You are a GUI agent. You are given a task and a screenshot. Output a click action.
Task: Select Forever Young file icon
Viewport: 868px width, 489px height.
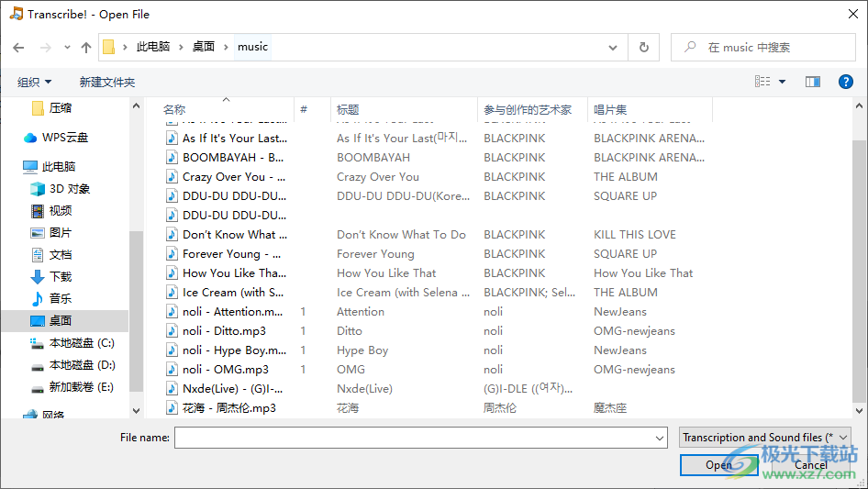172,253
